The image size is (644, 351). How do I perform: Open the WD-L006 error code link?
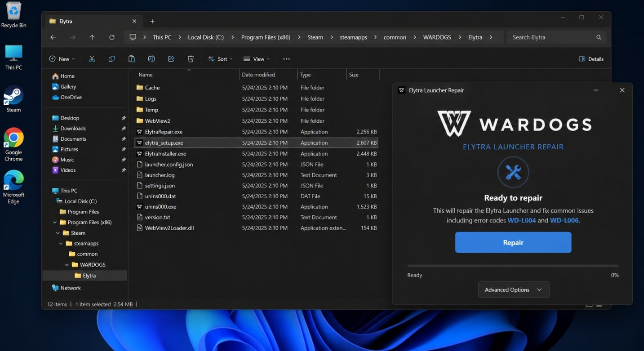click(x=564, y=221)
